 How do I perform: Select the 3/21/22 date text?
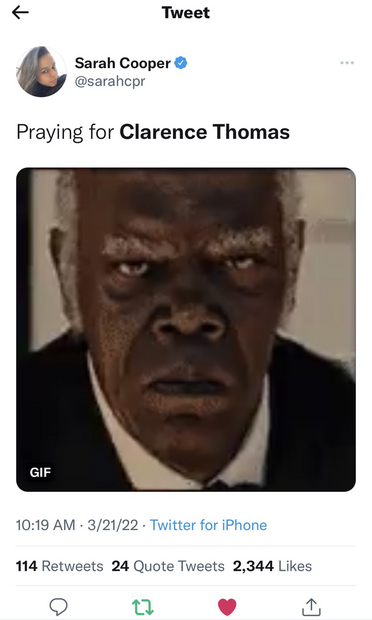coord(113,525)
